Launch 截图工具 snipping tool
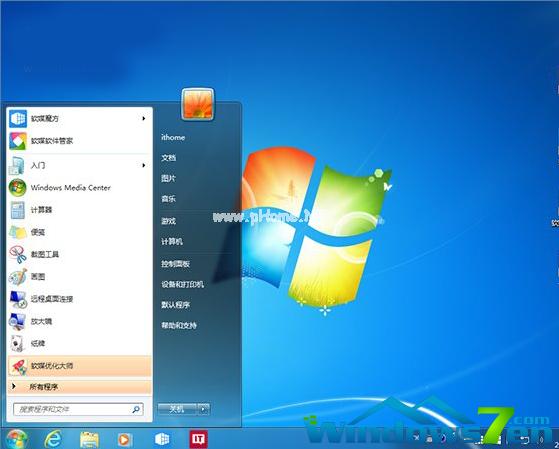The width and height of the screenshot is (559, 449). [79, 254]
